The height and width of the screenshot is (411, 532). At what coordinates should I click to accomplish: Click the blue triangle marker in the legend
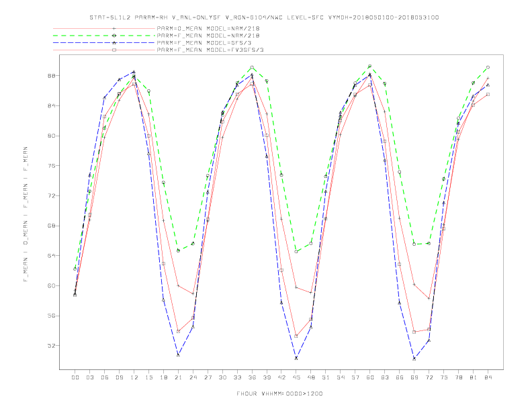(114, 43)
